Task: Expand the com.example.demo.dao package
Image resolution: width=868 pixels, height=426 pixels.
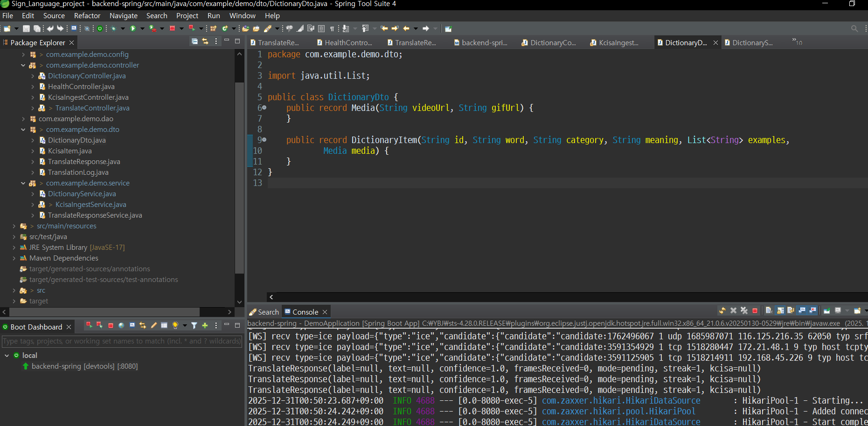Action: (23, 119)
